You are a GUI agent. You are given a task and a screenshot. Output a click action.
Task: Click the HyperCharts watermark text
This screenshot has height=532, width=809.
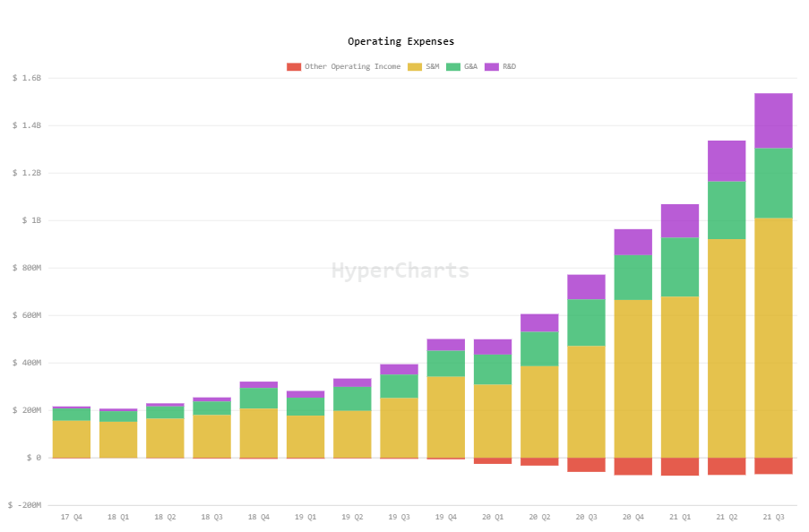(x=400, y=270)
